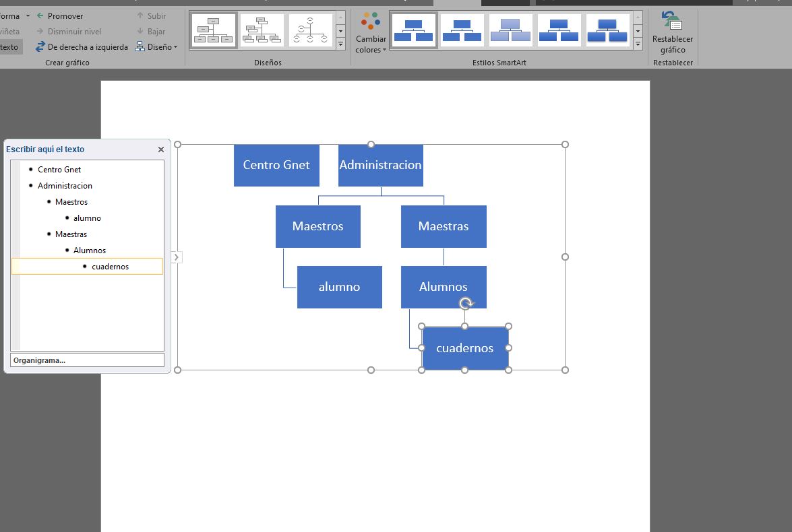The width and height of the screenshot is (792, 532).
Task: Apply the fifth SmartArt style thumbnail
Action: (607, 30)
